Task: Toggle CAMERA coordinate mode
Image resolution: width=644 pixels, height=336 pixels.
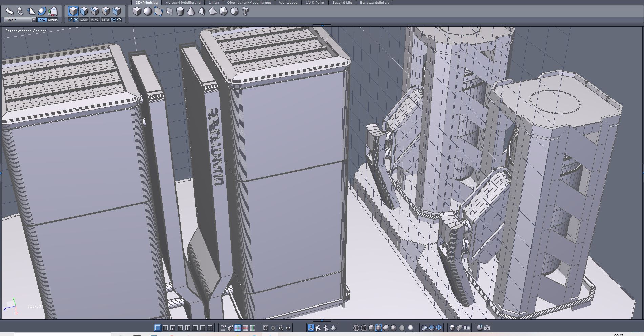Action: pyautogui.click(x=53, y=20)
